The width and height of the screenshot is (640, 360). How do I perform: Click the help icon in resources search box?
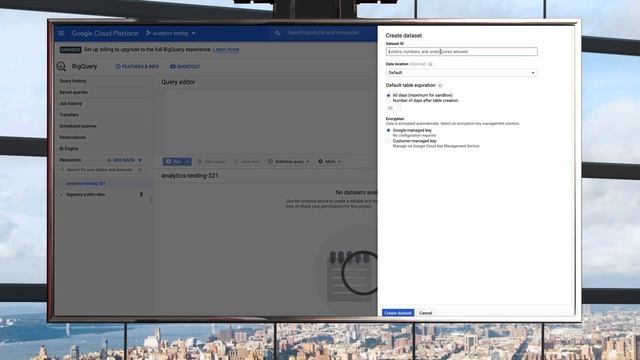(140, 169)
